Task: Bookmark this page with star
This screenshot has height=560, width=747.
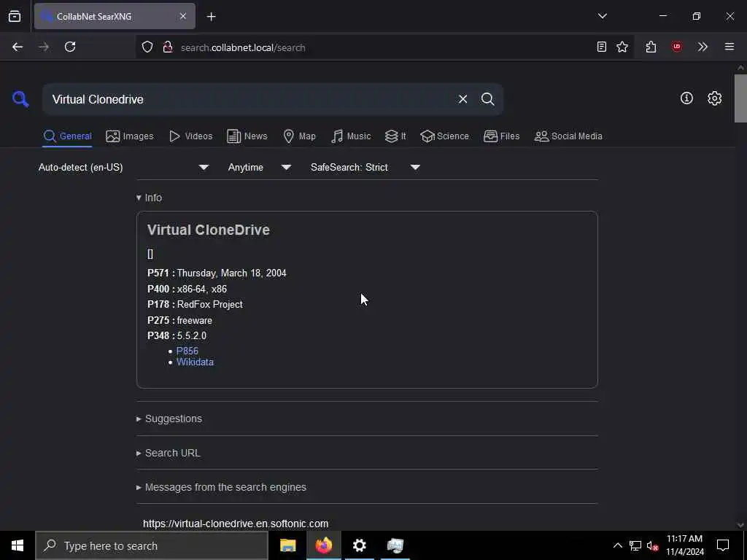Action: (x=622, y=47)
